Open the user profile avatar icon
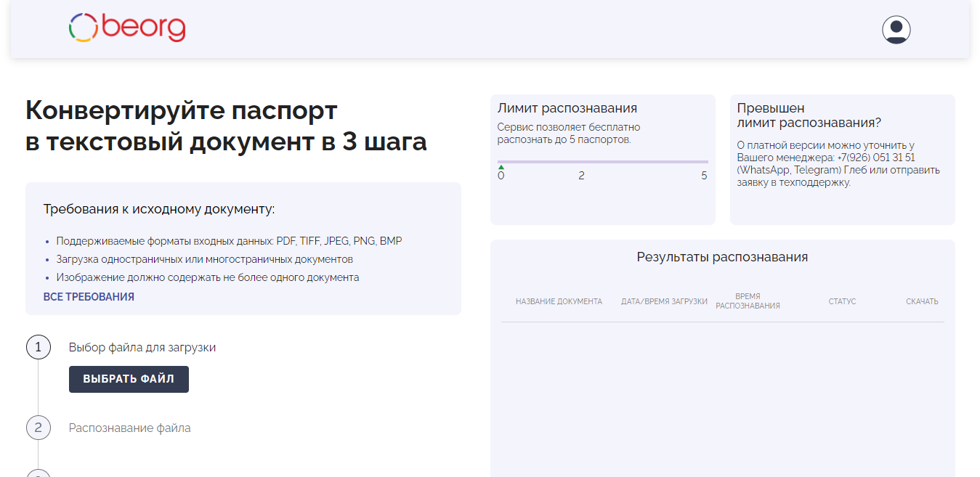980x477 pixels. (x=896, y=30)
